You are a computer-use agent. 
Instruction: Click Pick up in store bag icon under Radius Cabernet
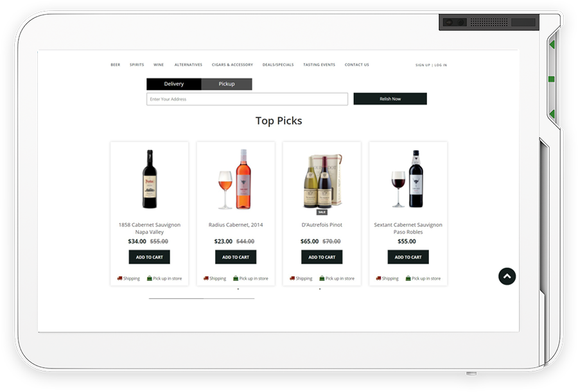point(236,278)
